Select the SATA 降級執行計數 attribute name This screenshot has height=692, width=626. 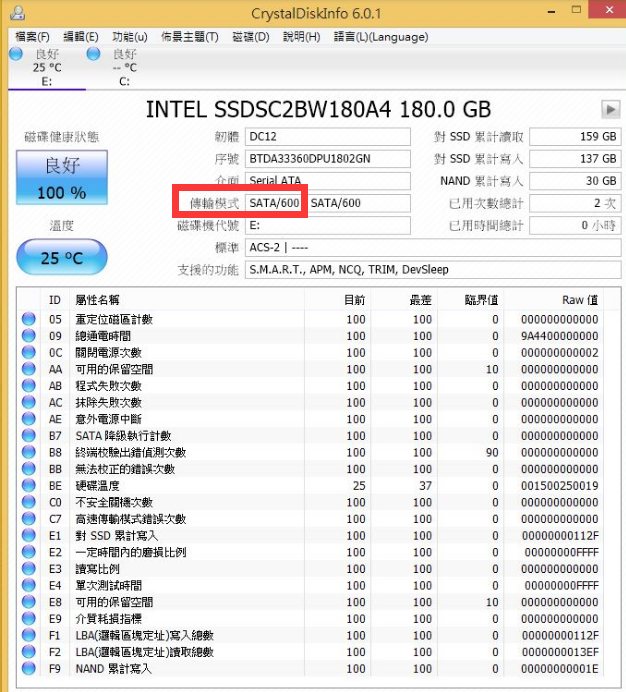pos(123,436)
